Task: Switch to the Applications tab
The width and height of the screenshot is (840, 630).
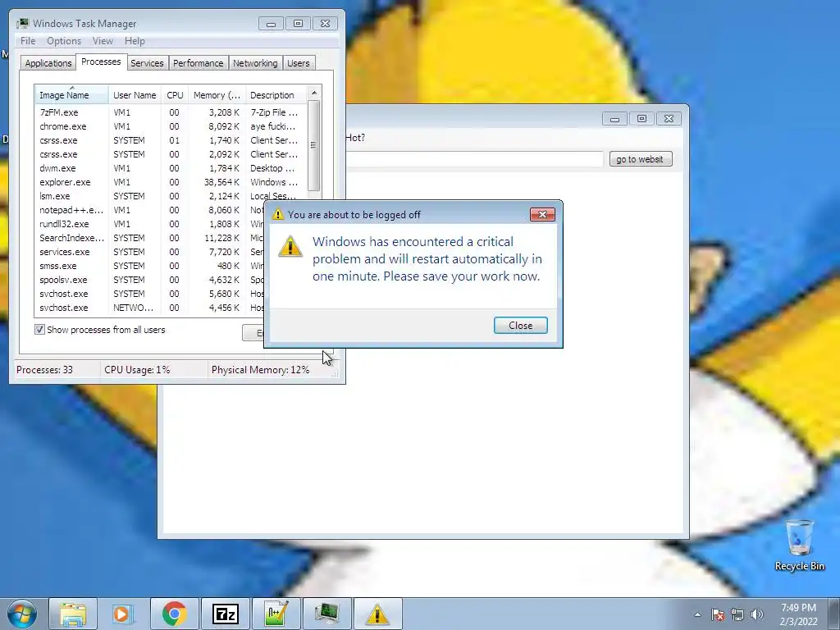Action: (48, 63)
